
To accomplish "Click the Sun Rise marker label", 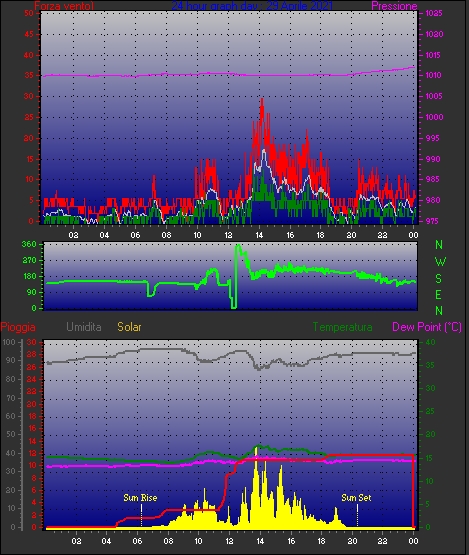I will coord(140,498).
